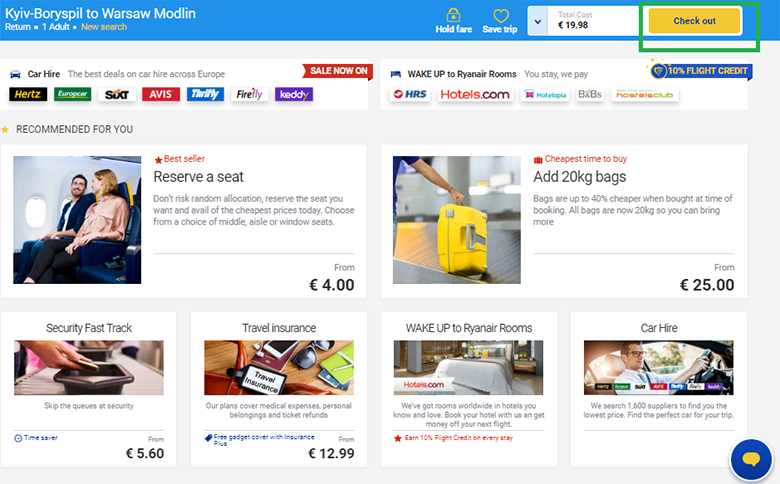
Task: Open the Travel insurance card
Action: 279,389
